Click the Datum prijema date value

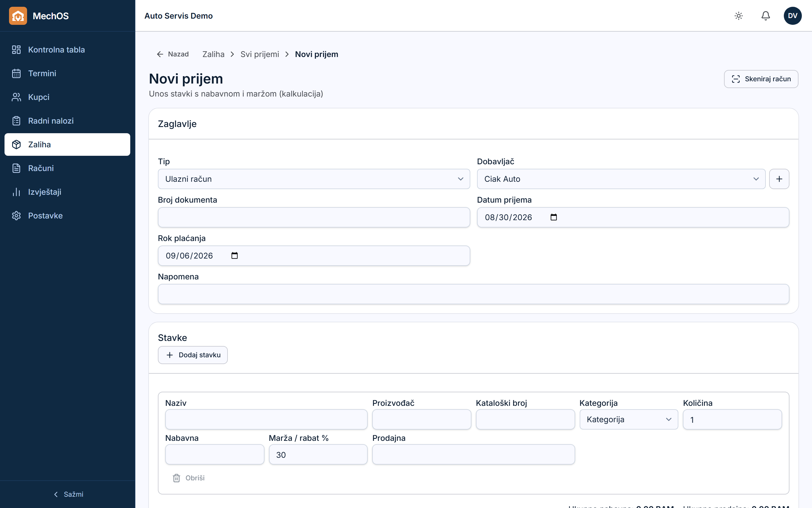click(x=508, y=217)
